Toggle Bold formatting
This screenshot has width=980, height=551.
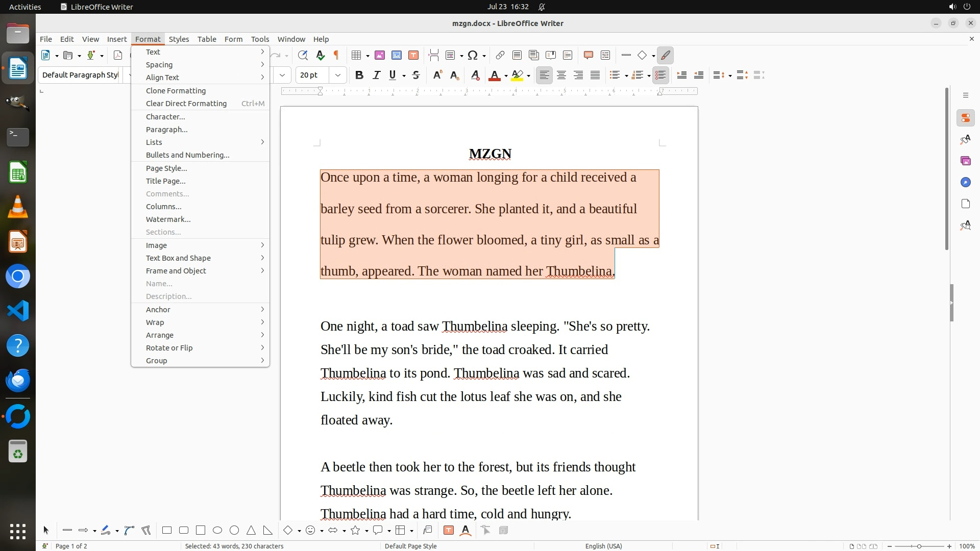coord(359,75)
